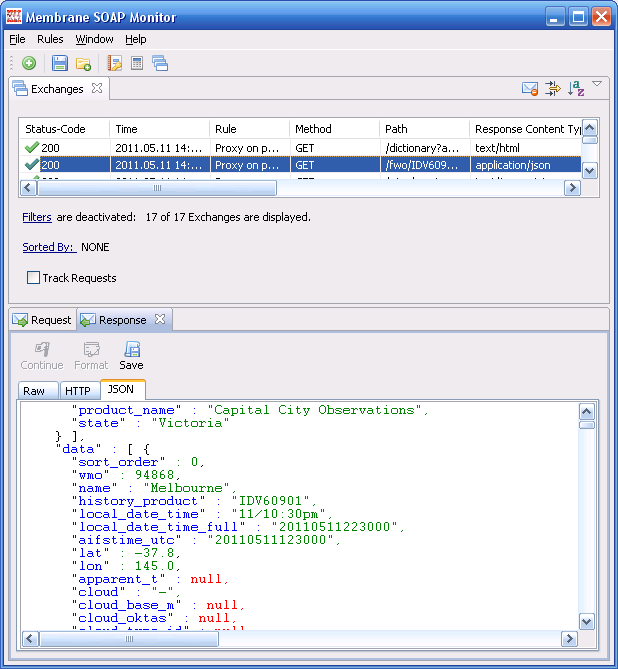Click the up arrow on exchanges vertical scrollbar
This screenshot has height=669, width=618.
pyautogui.click(x=590, y=128)
